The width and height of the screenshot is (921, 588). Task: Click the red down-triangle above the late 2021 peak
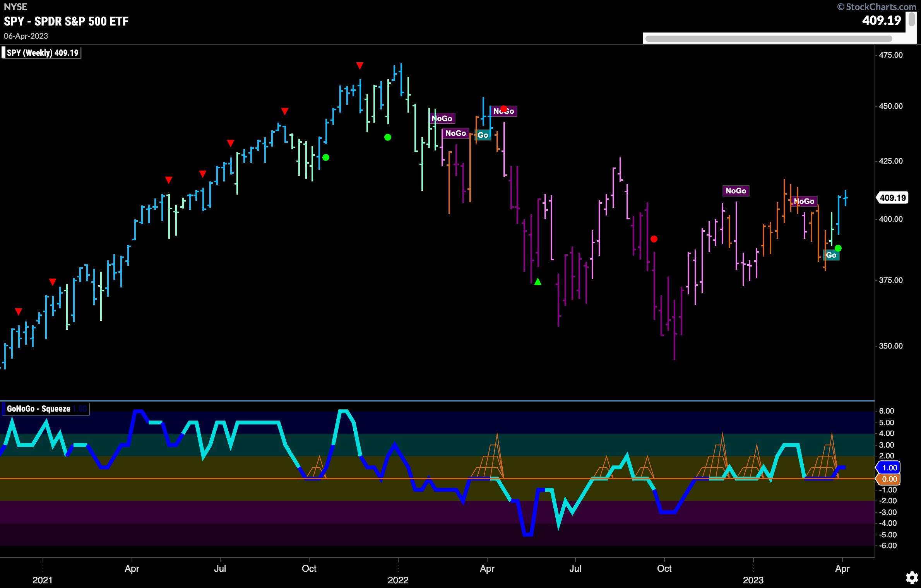point(360,66)
